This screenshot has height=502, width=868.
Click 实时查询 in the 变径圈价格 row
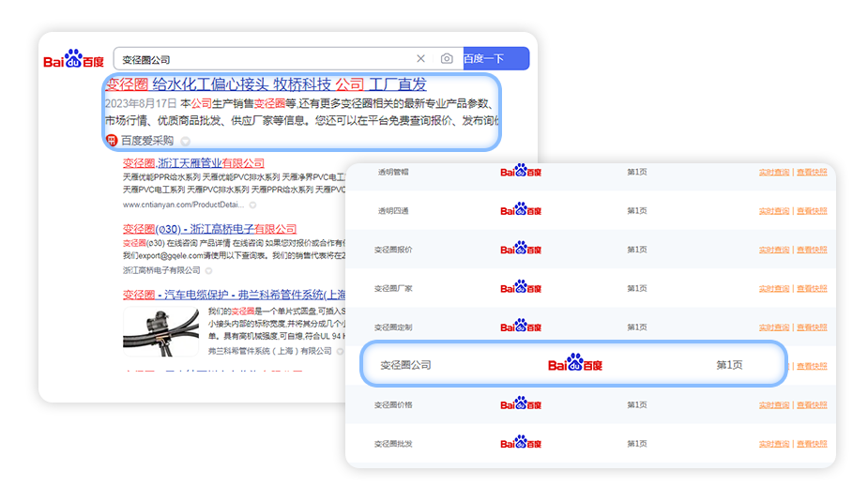(x=774, y=405)
